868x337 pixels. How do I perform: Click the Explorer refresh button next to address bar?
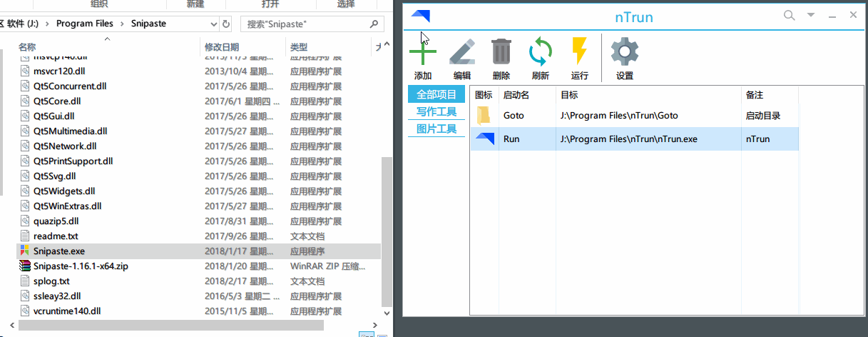226,24
